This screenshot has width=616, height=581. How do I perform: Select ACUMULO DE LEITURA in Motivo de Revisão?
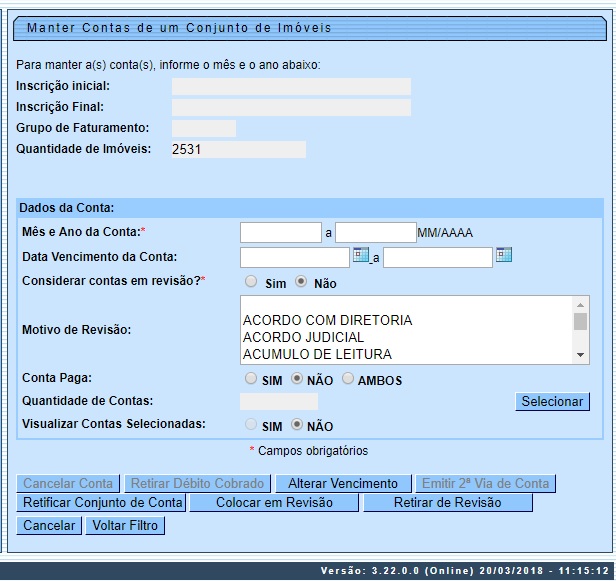pyautogui.click(x=407, y=354)
